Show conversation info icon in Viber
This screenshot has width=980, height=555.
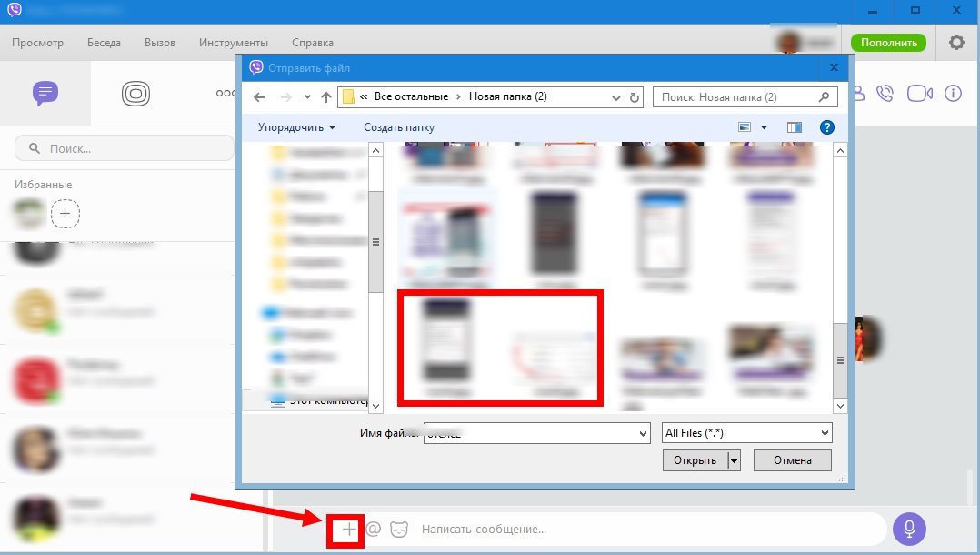(x=953, y=94)
